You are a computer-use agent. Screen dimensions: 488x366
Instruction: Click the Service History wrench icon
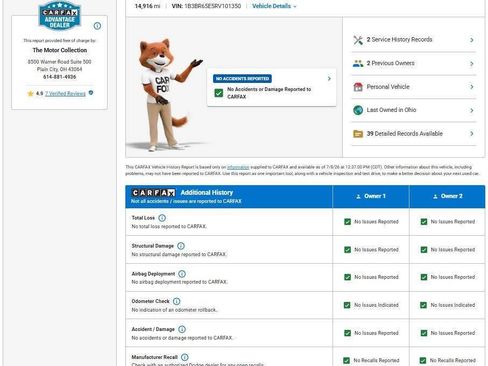click(x=358, y=40)
